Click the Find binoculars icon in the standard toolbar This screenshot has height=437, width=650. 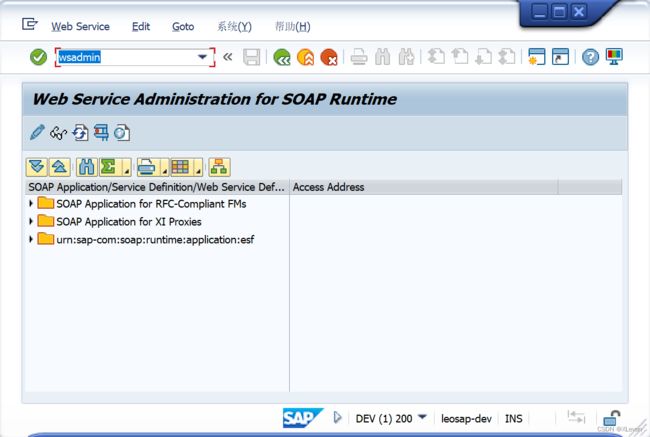(383, 57)
